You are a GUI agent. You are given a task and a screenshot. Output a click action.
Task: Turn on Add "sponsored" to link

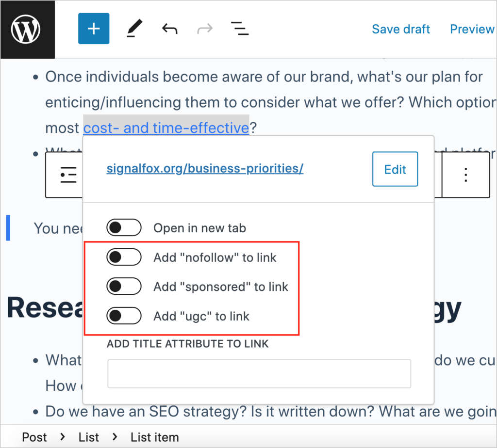pos(124,287)
